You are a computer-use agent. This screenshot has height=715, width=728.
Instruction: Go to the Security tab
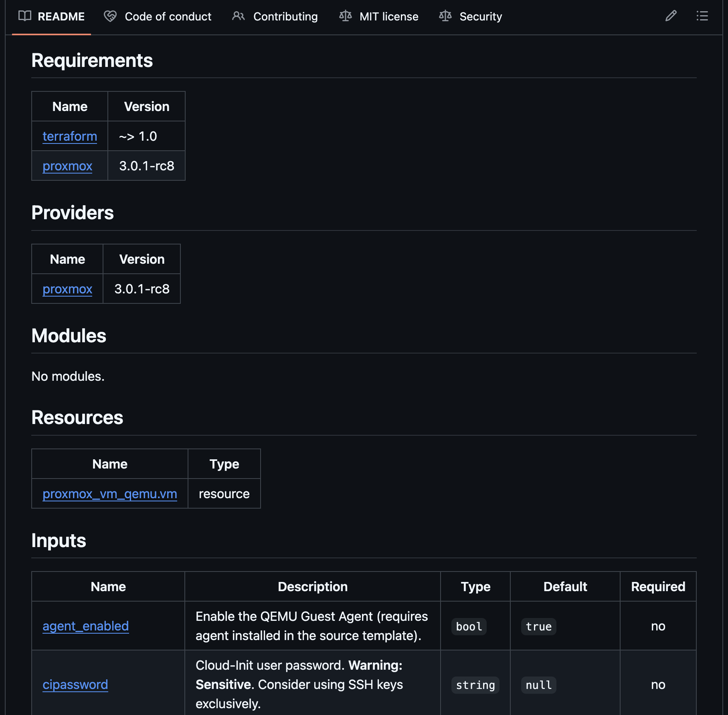coord(480,16)
